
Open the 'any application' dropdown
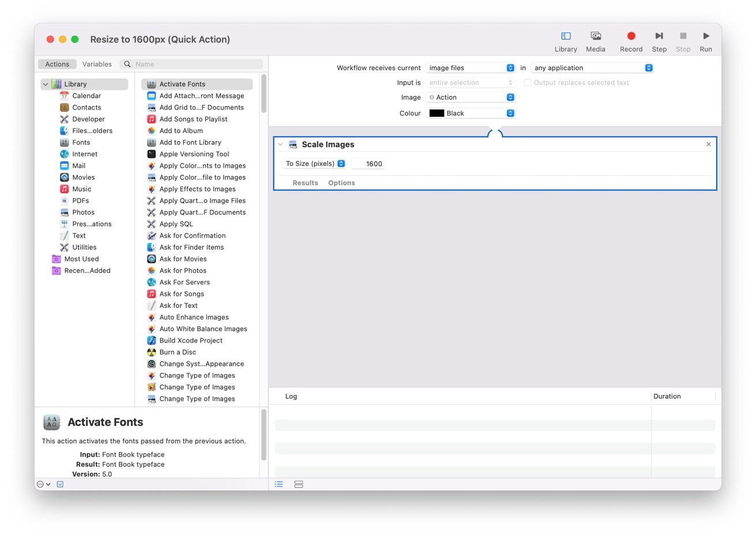pos(592,68)
